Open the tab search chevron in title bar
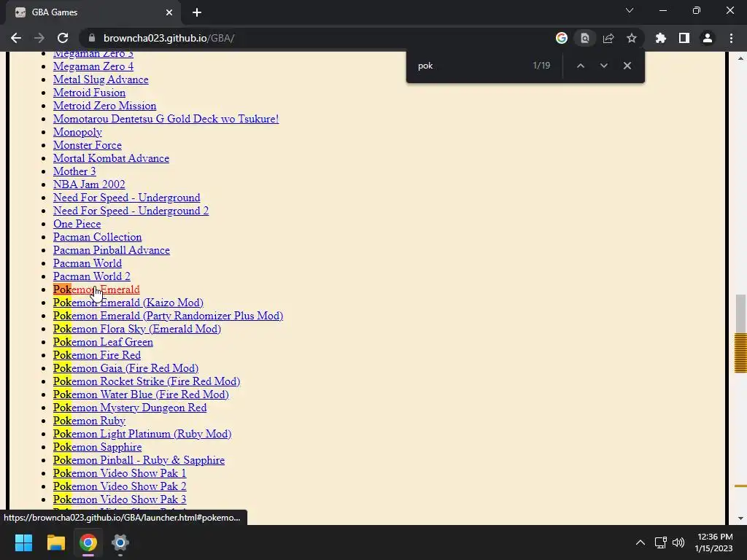This screenshot has height=560, width=747. [630, 10]
